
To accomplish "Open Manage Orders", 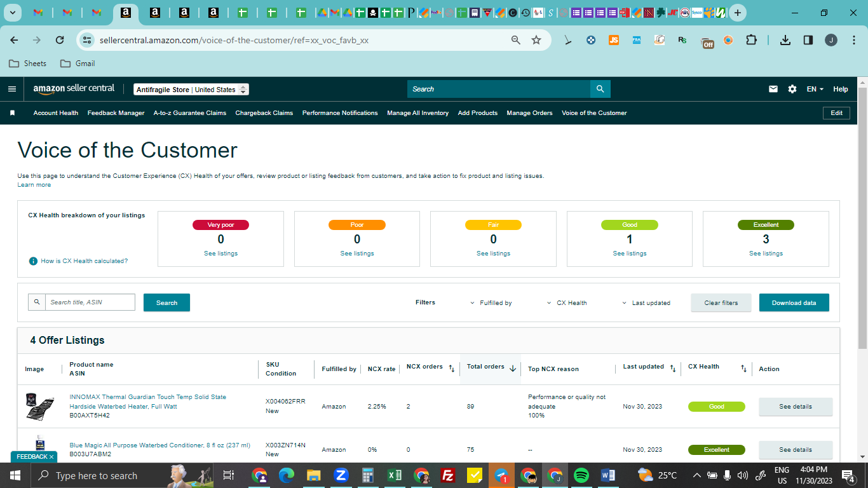I will [x=529, y=113].
